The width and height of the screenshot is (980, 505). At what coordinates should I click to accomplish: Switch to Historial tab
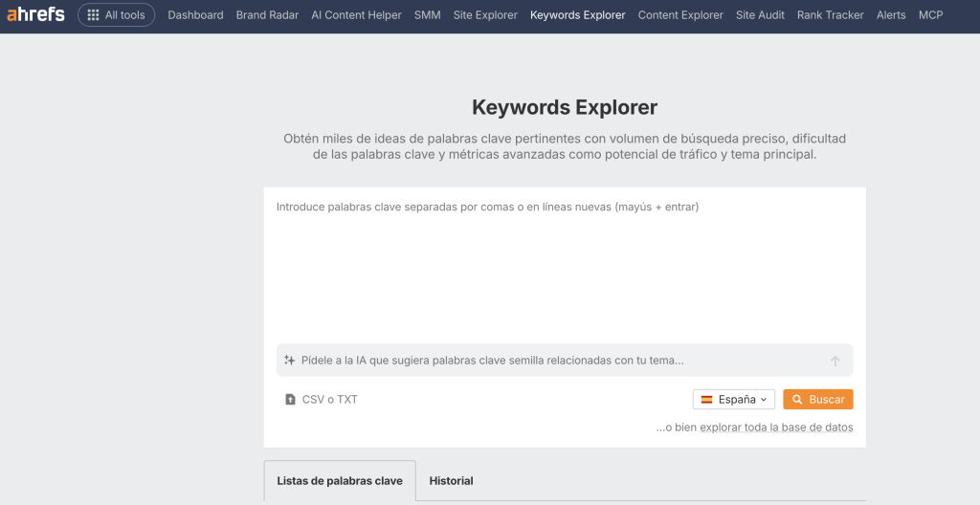[x=452, y=481]
